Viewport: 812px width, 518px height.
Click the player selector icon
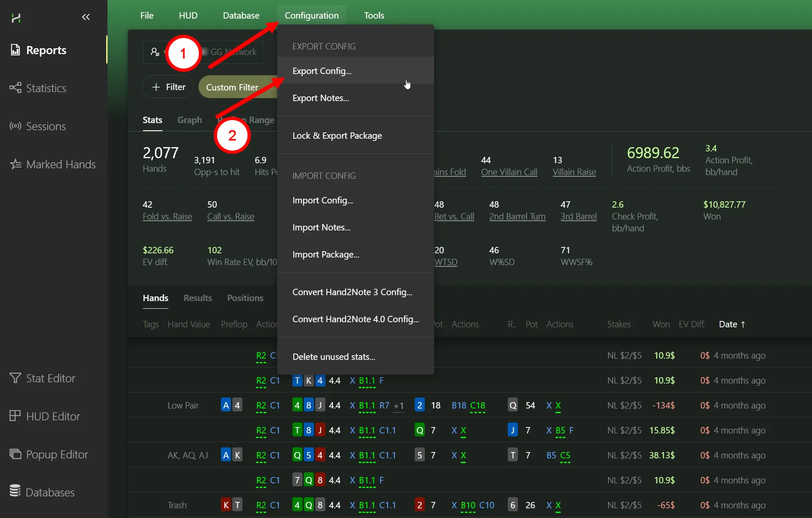point(155,52)
